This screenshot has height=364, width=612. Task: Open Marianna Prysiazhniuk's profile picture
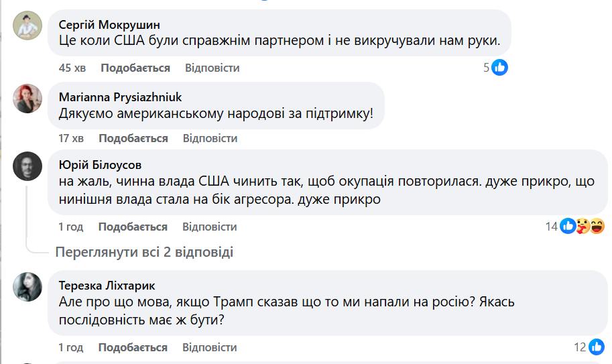27,98
